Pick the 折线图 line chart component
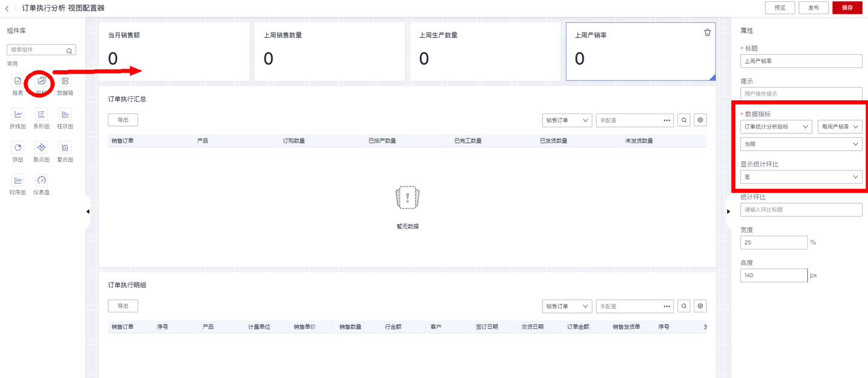The height and width of the screenshot is (378, 868). [x=18, y=115]
